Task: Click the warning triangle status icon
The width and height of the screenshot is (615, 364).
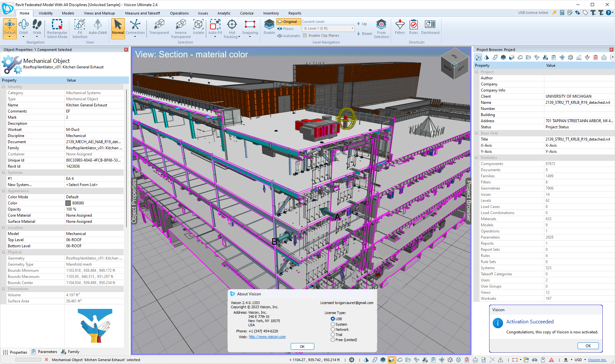Action: pyautogui.click(x=551, y=360)
